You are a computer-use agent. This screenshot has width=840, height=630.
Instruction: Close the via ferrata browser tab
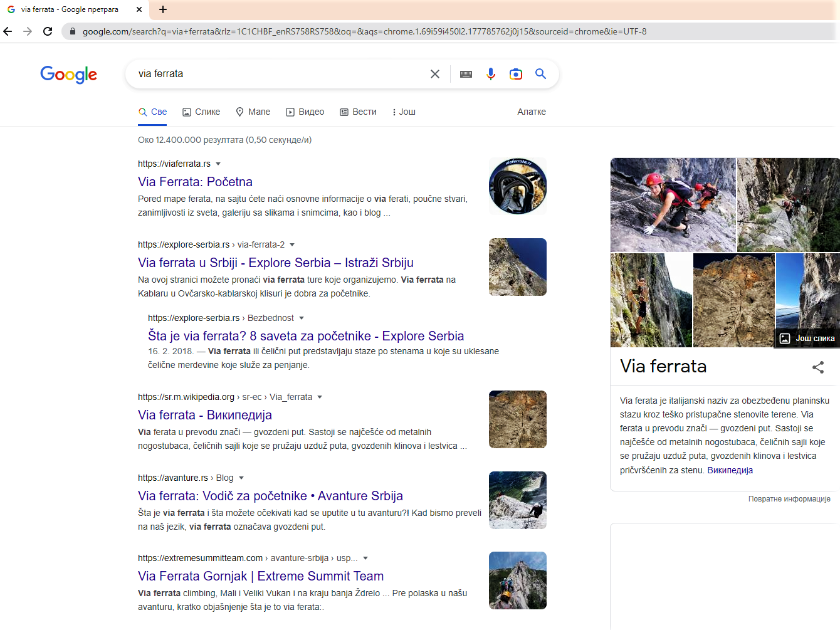pyautogui.click(x=139, y=9)
